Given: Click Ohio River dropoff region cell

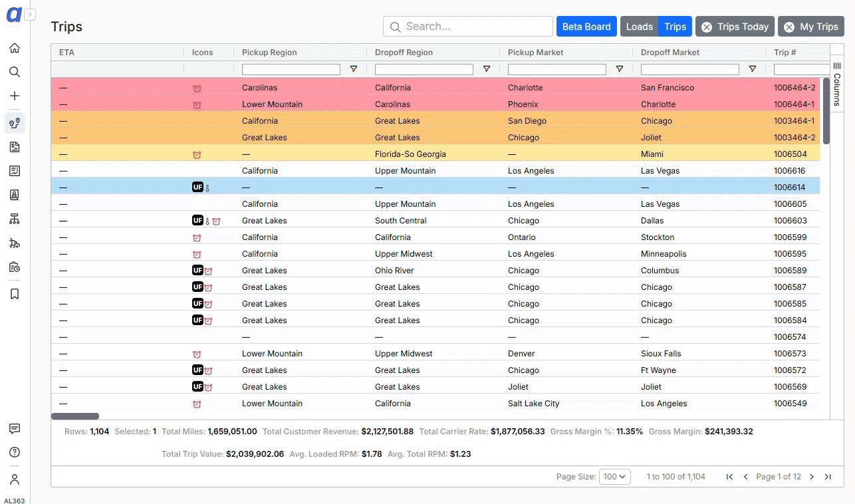Looking at the screenshot, I should coord(394,271).
